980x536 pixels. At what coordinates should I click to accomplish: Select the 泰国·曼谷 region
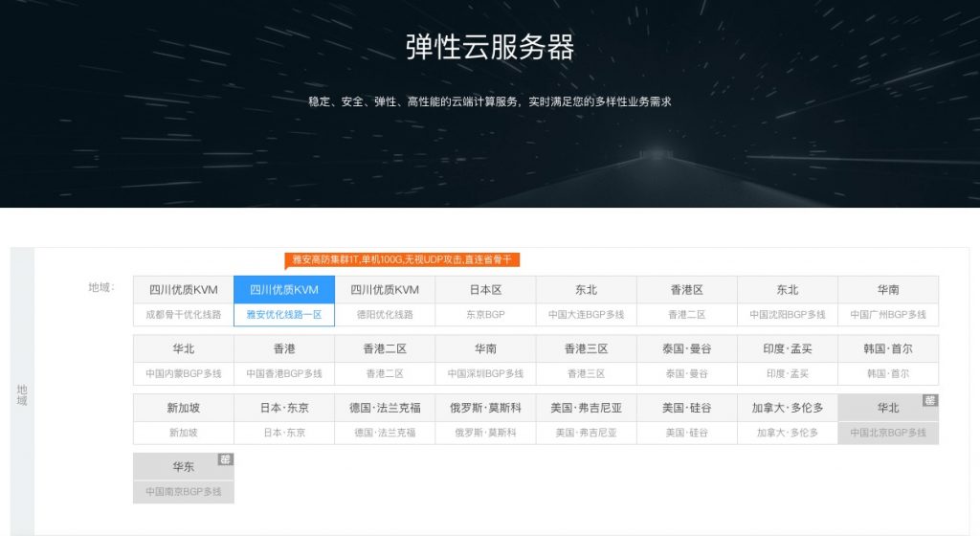pyautogui.click(x=687, y=360)
